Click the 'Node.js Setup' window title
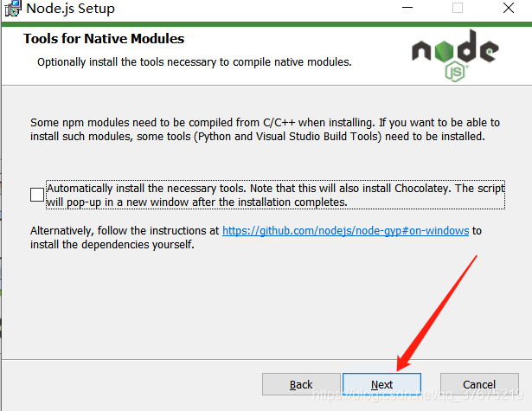 click(x=71, y=9)
